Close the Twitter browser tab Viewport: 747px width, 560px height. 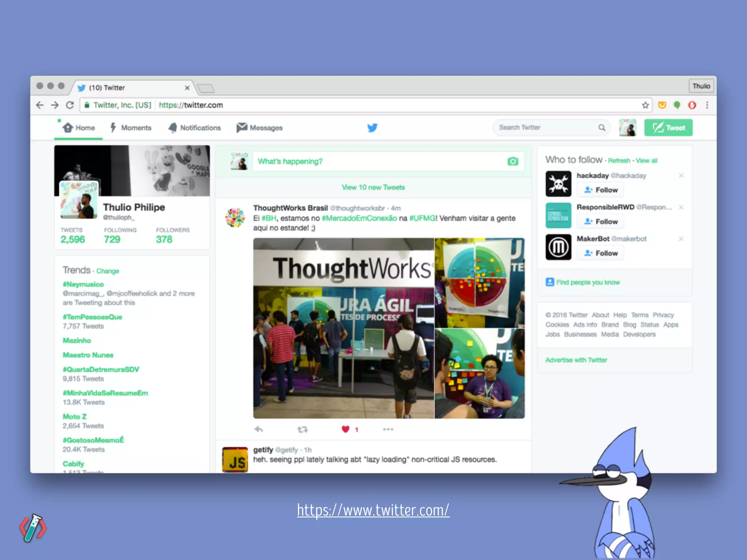pos(187,88)
